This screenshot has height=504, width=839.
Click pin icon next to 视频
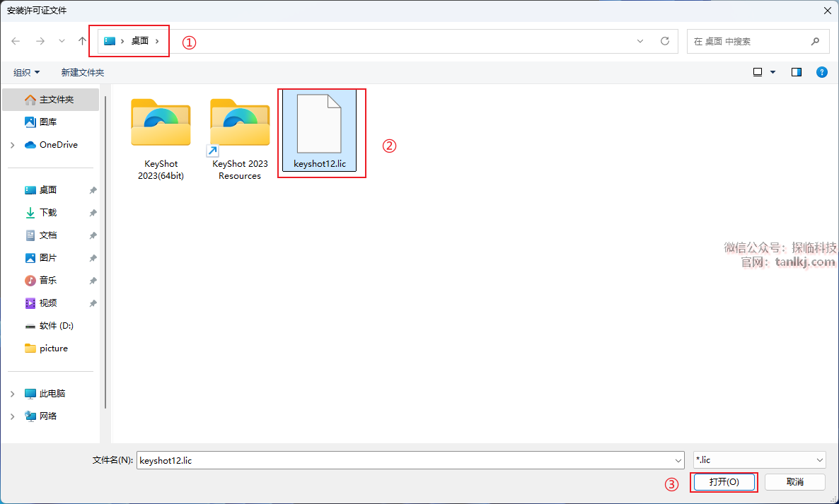[93, 303]
